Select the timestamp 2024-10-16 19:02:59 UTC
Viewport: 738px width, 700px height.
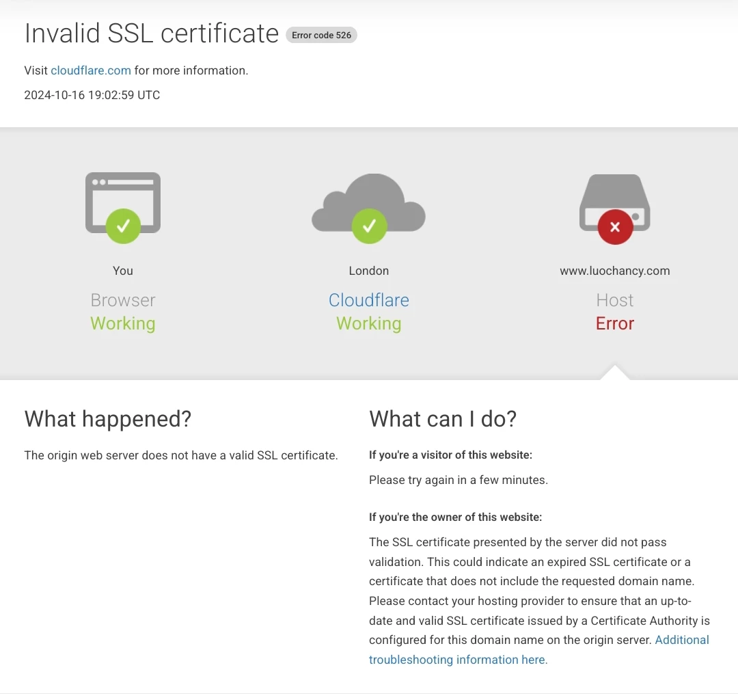pyautogui.click(x=92, y=95)
